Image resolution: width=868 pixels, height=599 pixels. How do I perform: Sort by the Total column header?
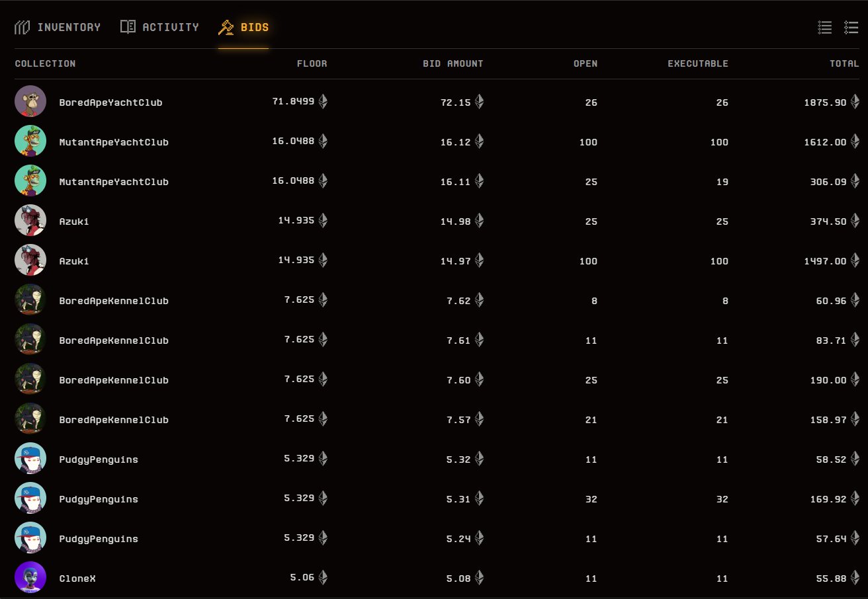(844, 63)
